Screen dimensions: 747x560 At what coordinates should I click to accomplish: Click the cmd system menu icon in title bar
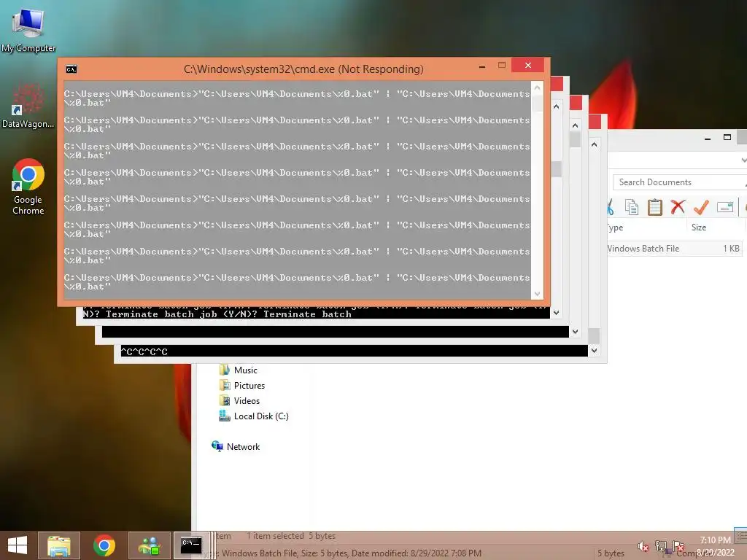71,69
